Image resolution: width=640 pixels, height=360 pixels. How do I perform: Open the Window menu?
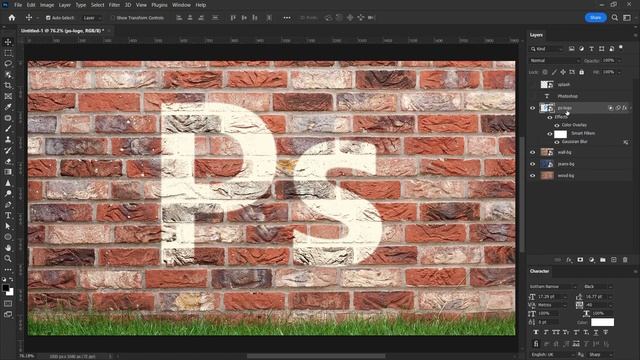click(x=181, y=5)
